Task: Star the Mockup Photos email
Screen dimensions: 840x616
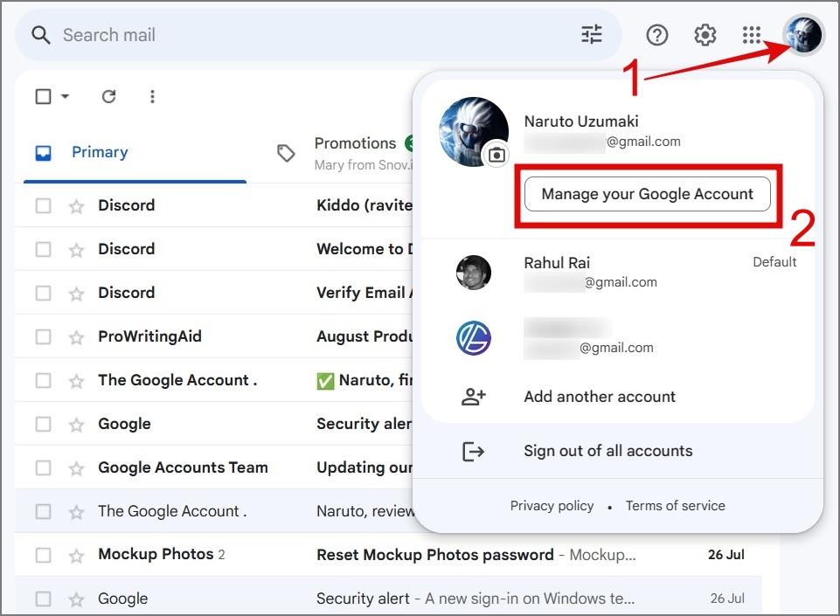Action: coord(77,556)
